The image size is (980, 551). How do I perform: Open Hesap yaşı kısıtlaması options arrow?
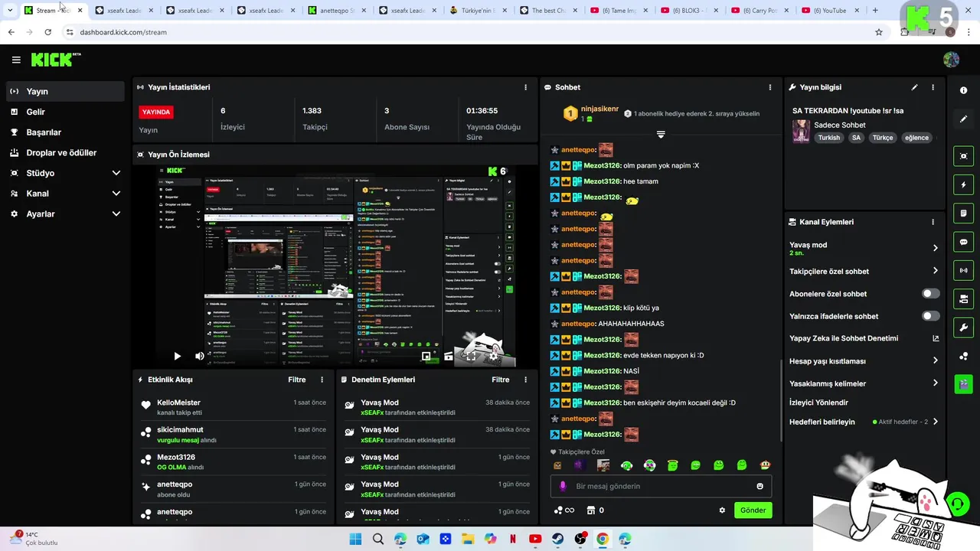point(935,360)
